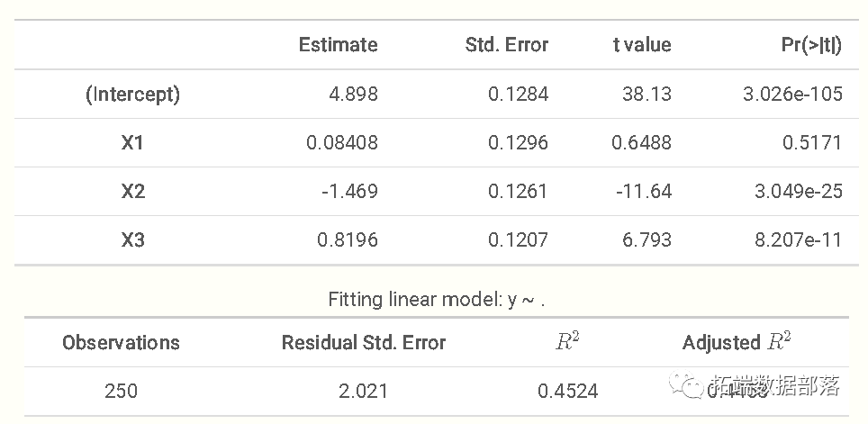Click the Estimate column header

338,45
